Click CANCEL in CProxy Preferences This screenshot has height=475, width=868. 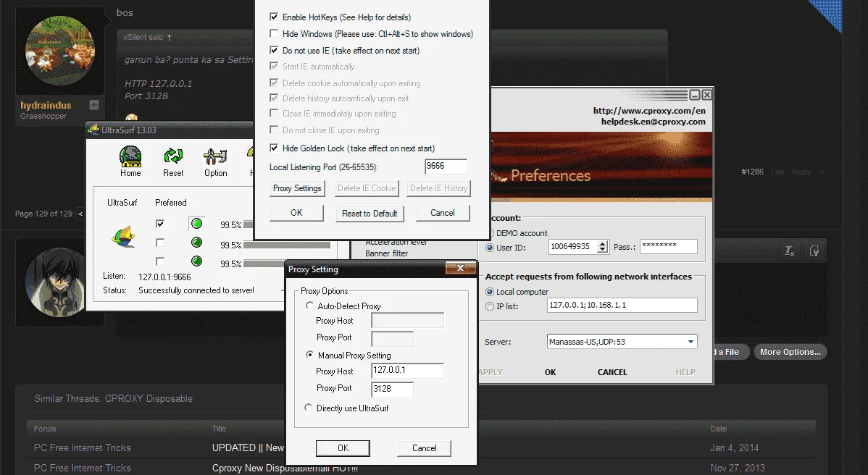tap(612, 372)
